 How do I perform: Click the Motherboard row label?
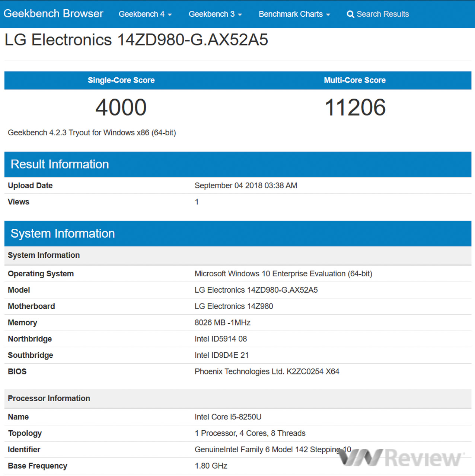click(x=31, y=306)
